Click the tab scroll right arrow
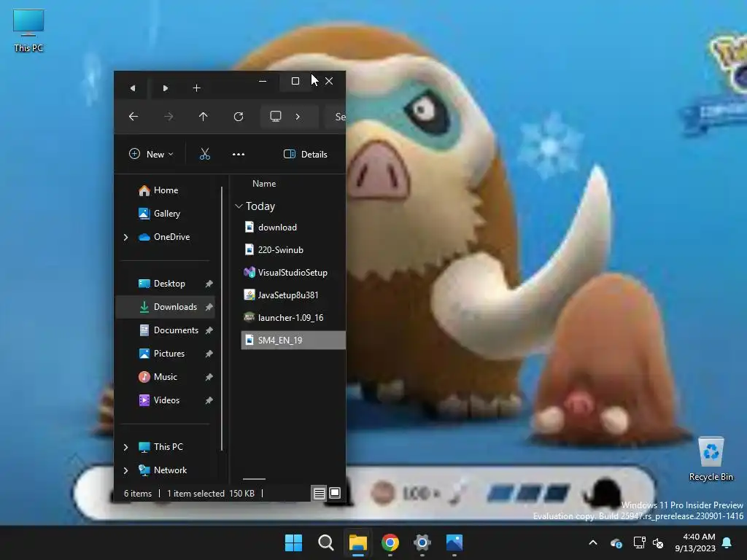The height and width of the screenshot is (560, 747). pos(166,88)
